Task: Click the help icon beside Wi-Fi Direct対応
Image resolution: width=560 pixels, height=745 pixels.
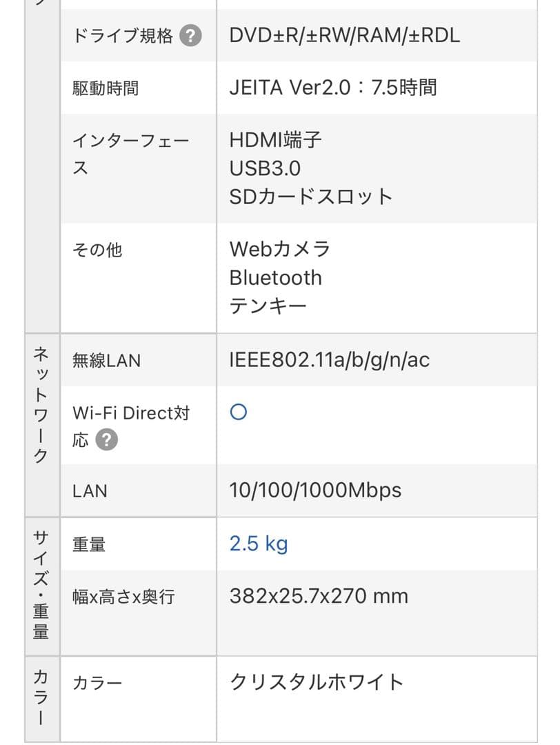Action: tap(107, 439)
